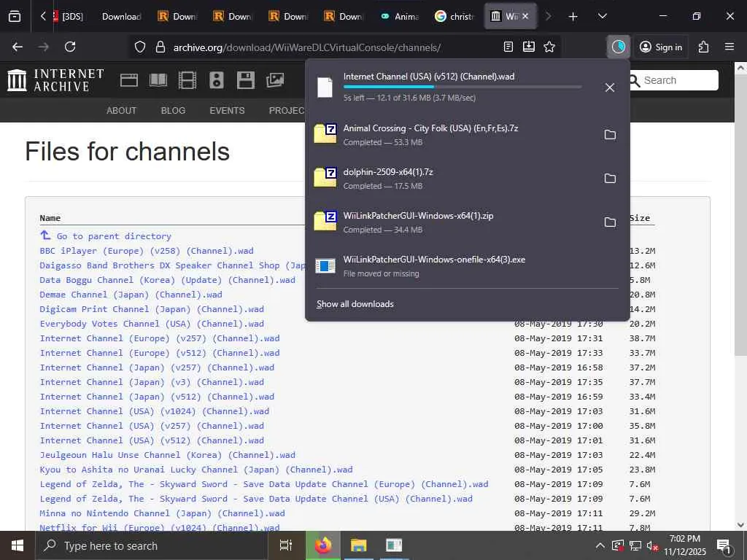Click the Internet Archive logo
The width and height of the screenshot is (747, 560).
(55, 80)
